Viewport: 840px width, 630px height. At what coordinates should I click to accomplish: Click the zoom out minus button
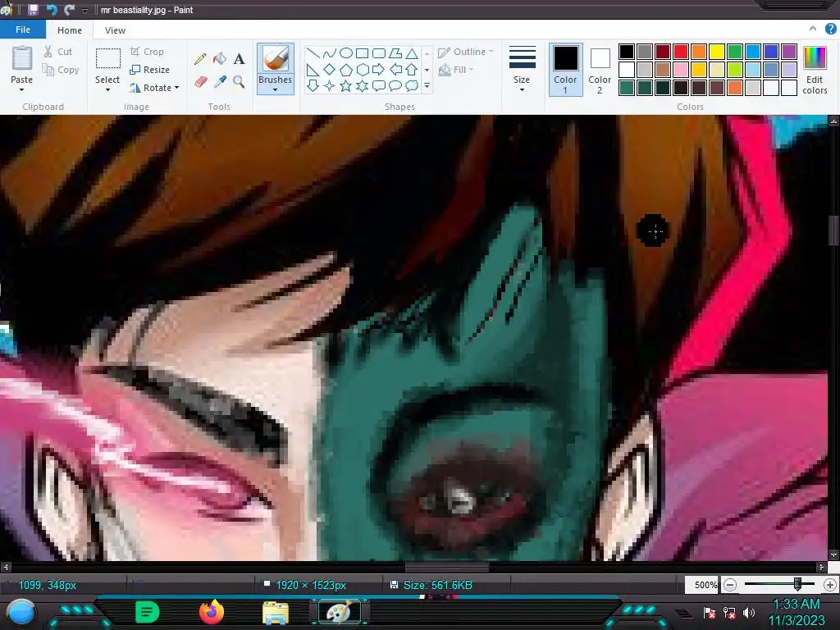point(729,585)
